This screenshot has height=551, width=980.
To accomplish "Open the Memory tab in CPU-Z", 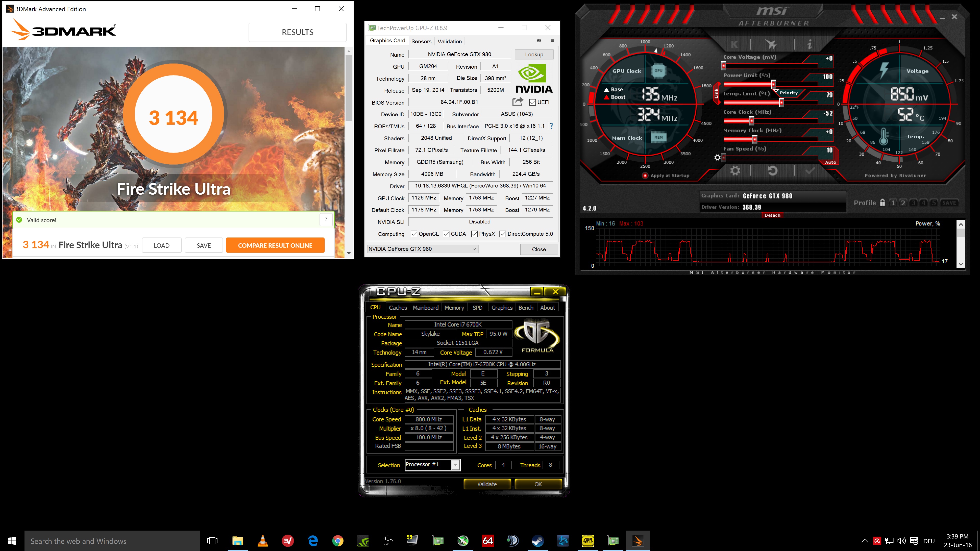I will (x=454, y=307).
